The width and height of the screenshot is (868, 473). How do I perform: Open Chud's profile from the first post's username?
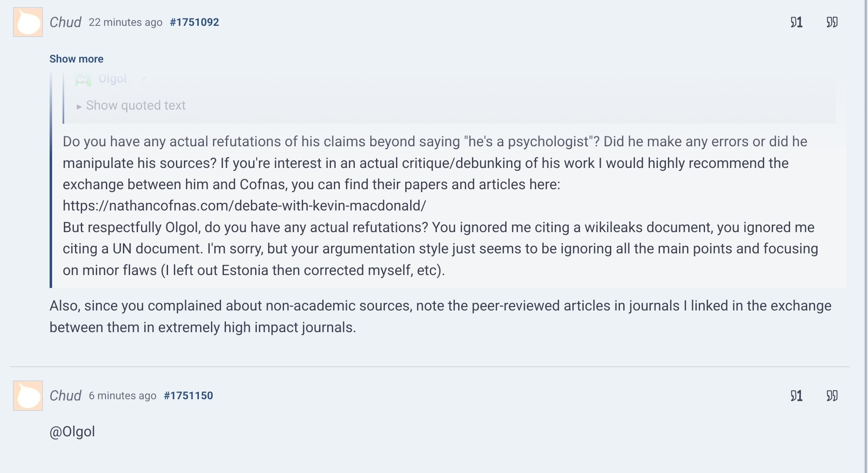[x=65, y=22]
